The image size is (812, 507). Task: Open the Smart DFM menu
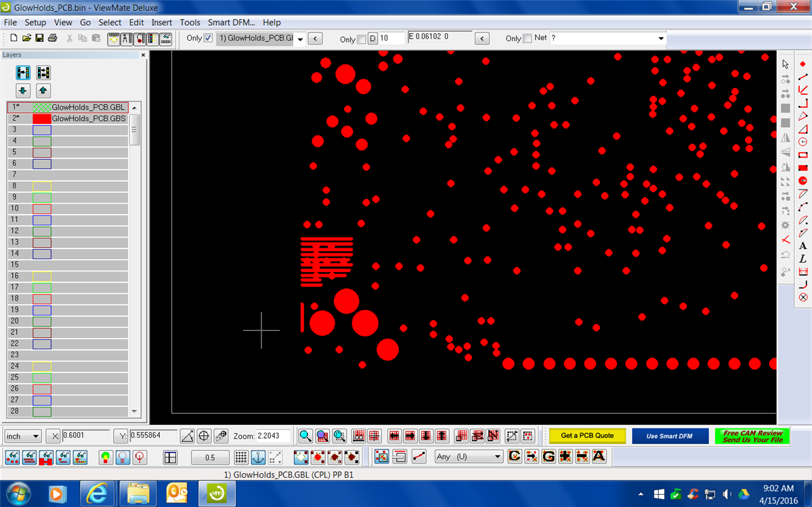point(231,22)
